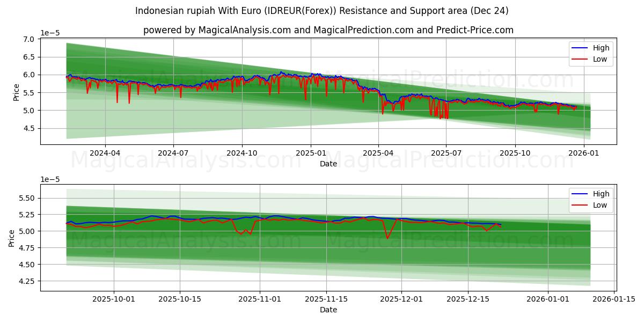This screenshot has height=322, width=644.
Task: Expand the bottom chart legend box
Action: pyautogui.click(x=591, y=199)
